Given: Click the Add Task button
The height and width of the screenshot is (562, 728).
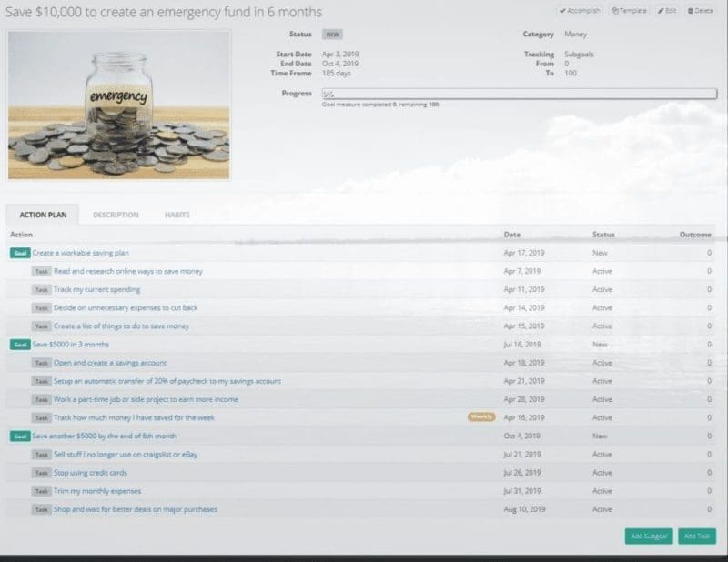Looking at the screenshot, I should pyautogui.click(x=697, y=536).
